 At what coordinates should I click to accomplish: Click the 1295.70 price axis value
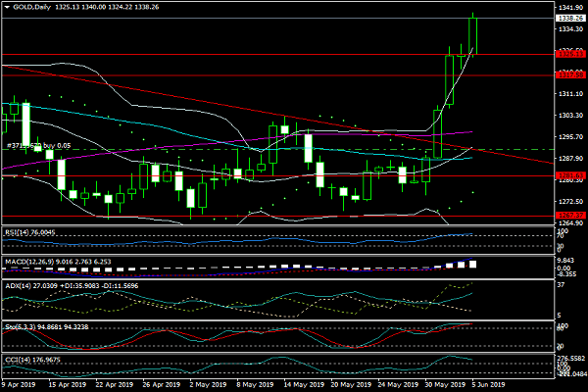tap(570, 137)
